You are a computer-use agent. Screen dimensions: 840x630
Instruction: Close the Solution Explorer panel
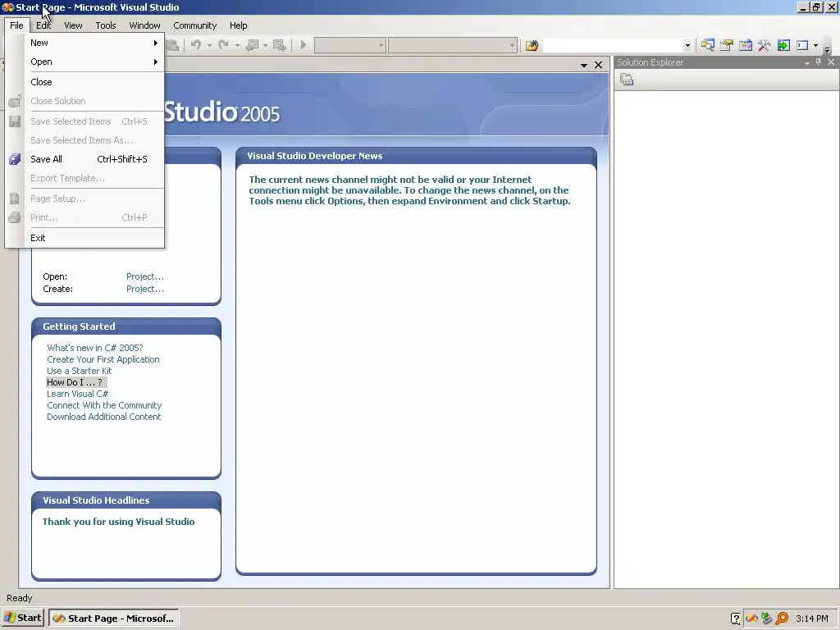pyautogui.click(x=831, y=62)
